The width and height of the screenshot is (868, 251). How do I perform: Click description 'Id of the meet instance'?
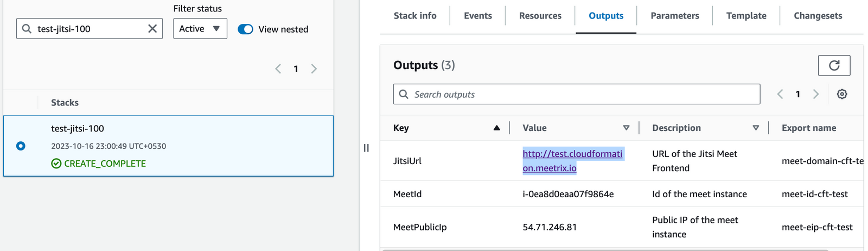tap(699, 194)
